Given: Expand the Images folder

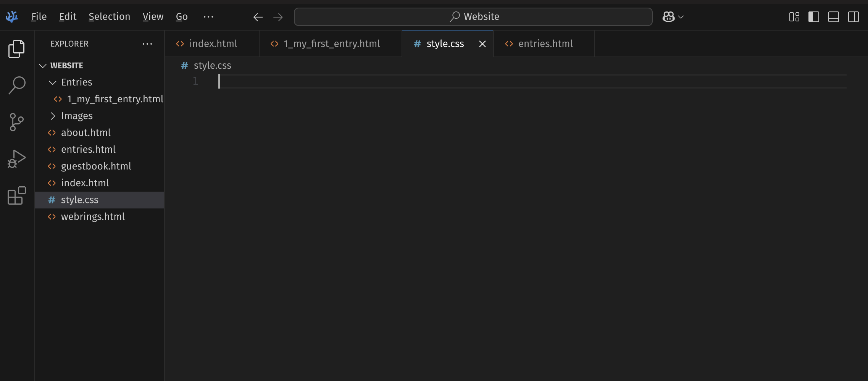Looking at the screenshot, I should [x=53, y=116].
